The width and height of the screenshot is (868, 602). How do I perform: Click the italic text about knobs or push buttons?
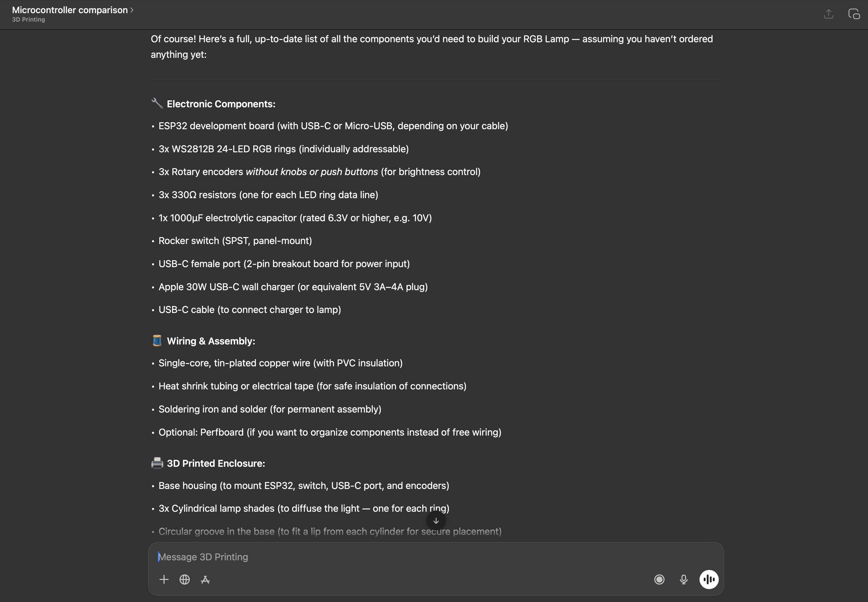click(311, 172)
